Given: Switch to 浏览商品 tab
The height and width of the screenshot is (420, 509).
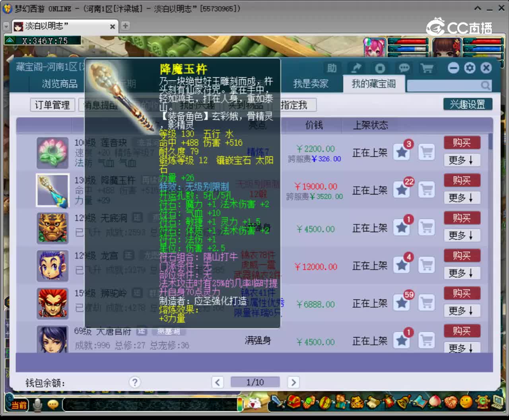Looking at the screenshot, I should click(x=60, y=84).
